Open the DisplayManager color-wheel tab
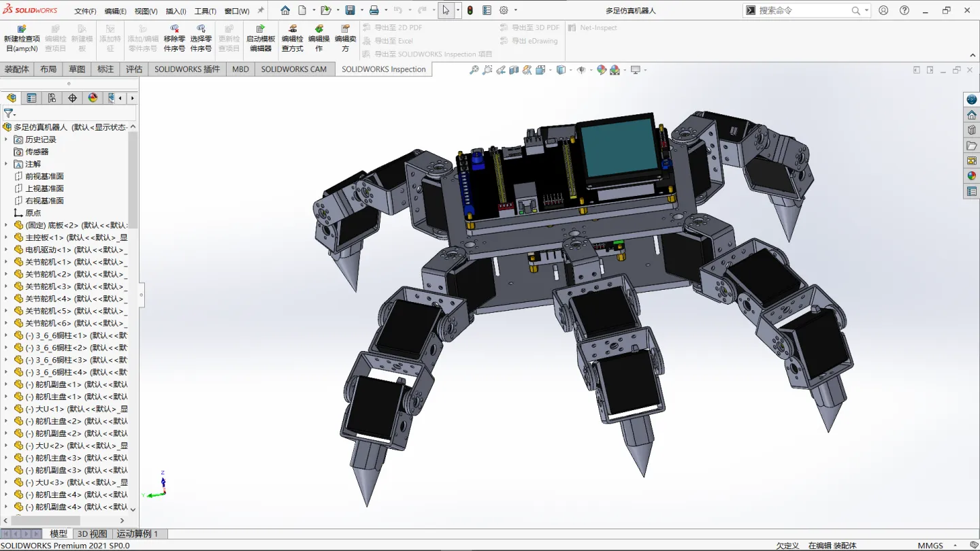980x551 pixels. (x=93, y=98)
